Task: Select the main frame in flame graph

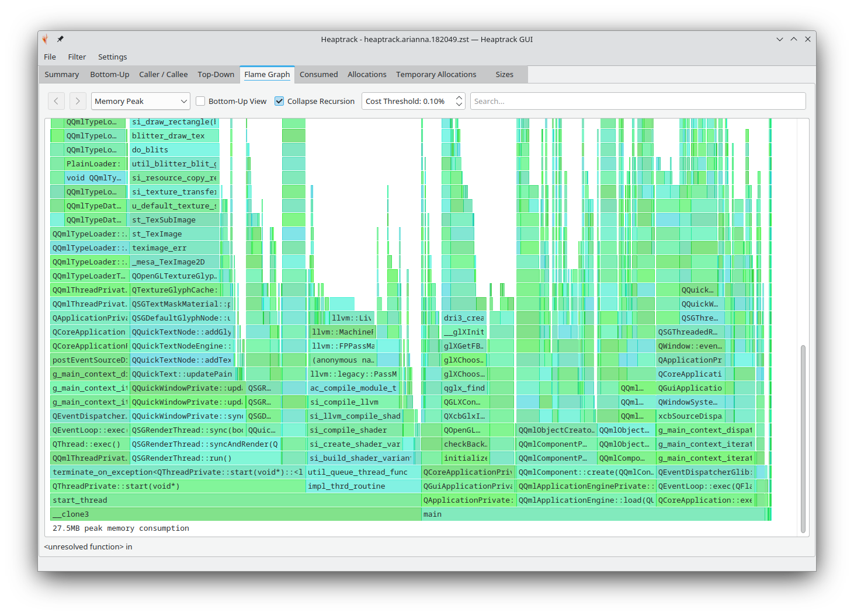Action: (593, 514)
